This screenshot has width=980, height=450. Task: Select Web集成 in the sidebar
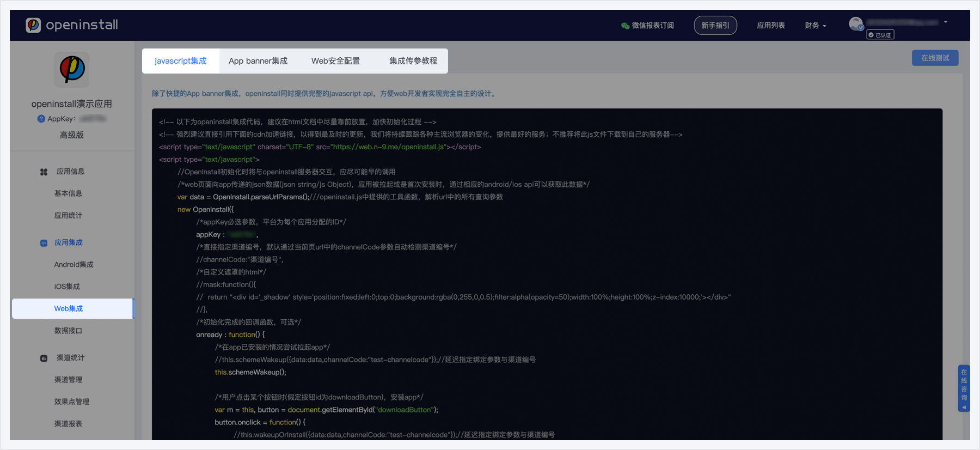[72, 308]
